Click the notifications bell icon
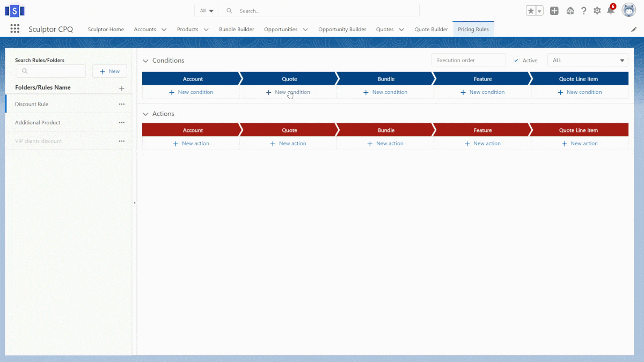644x362 pixels. coord(610,11)
